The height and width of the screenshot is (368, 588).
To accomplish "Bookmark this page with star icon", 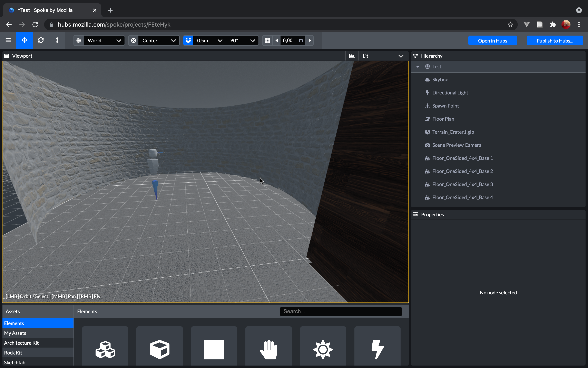I will 510,25.
